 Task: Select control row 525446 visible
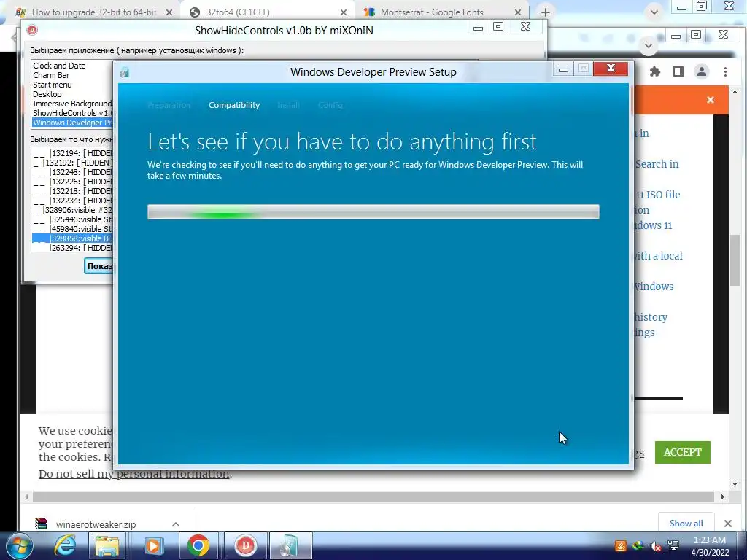point(72,219)
